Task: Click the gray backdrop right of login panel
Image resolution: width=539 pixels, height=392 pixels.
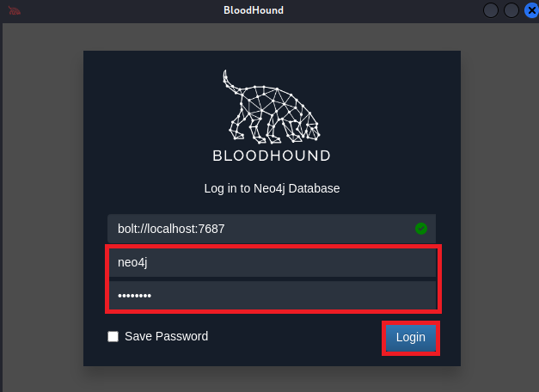Action: tap(499, 206)
